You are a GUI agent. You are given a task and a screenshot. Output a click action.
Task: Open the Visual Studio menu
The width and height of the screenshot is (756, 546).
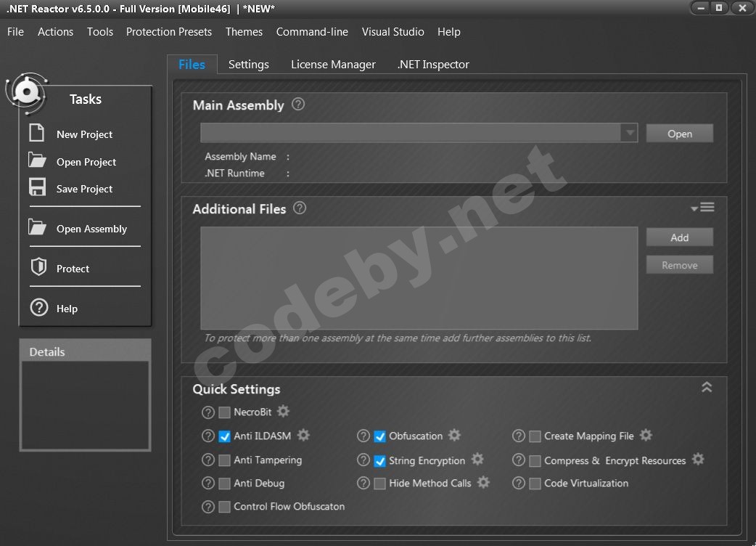393,32
